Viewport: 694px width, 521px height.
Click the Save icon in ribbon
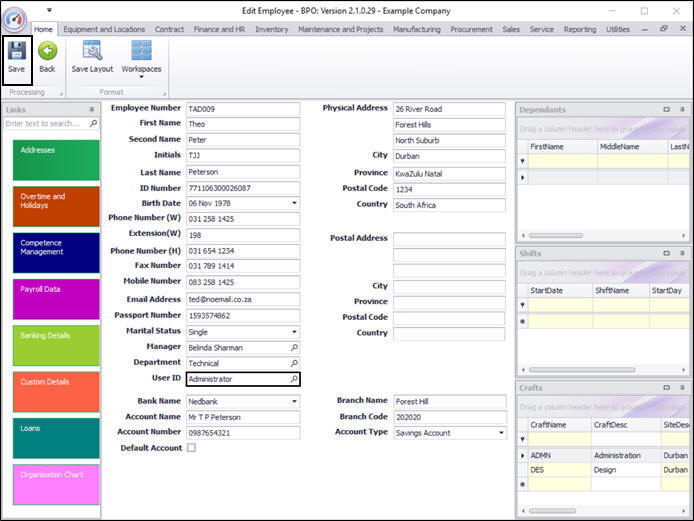pos(16,52)
